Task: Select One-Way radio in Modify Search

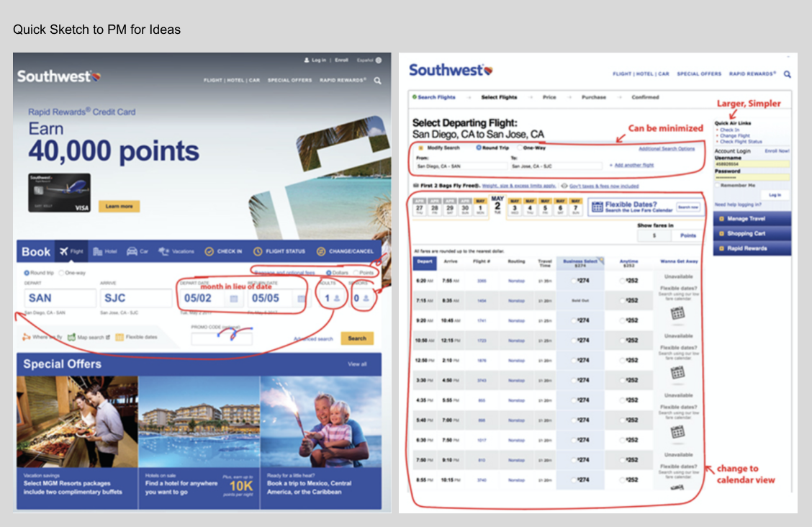Action: tap(520, 148)
